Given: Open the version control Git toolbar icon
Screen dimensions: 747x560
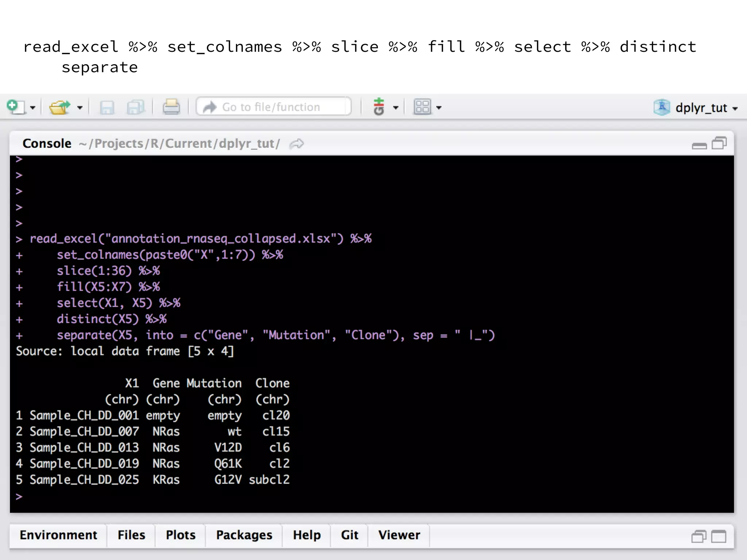Looking at the screenshot, I should [379, 106].
